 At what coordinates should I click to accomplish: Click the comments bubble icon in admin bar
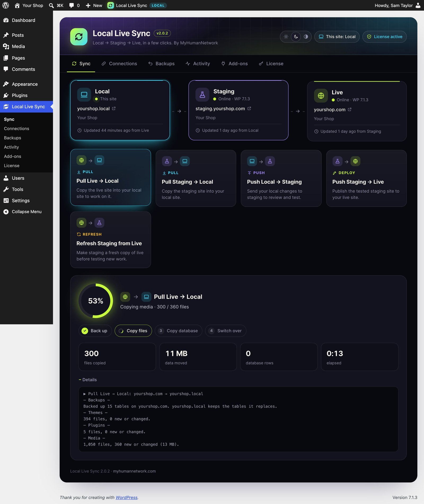pyautogui.click(x=72, y=6)
